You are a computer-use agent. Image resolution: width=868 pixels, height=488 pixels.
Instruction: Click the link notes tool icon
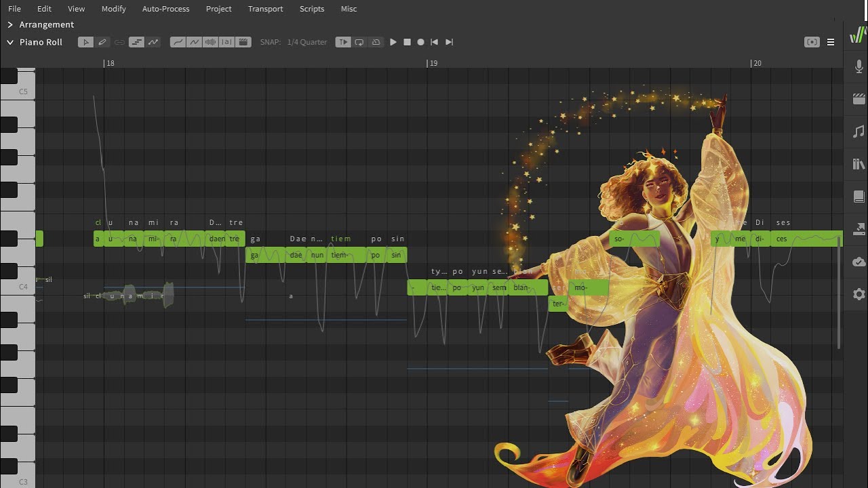[119, 42]
